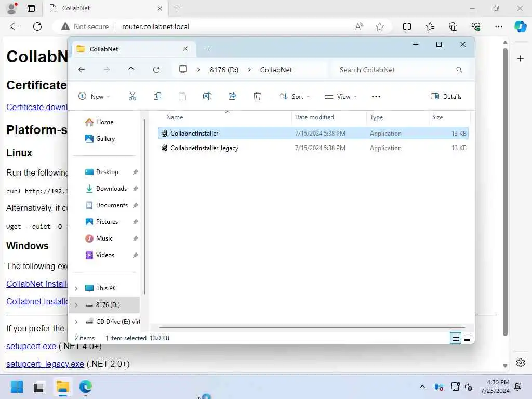Click chevron before 8176 (D:) in address bar

pyautogui.click(x=198, y=70)
